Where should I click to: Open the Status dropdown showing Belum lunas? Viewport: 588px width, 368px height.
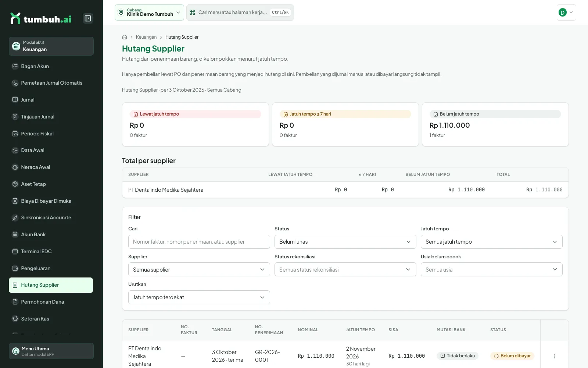point(345,242)
